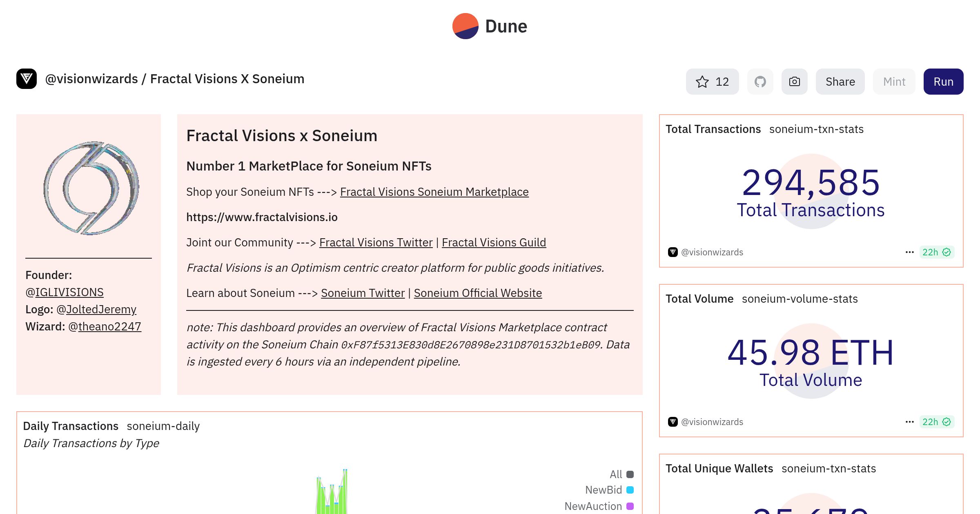This screenshot has height=514, width=980.
Task: Open soneium-daily query link
Action: click(x=163, y=426)
